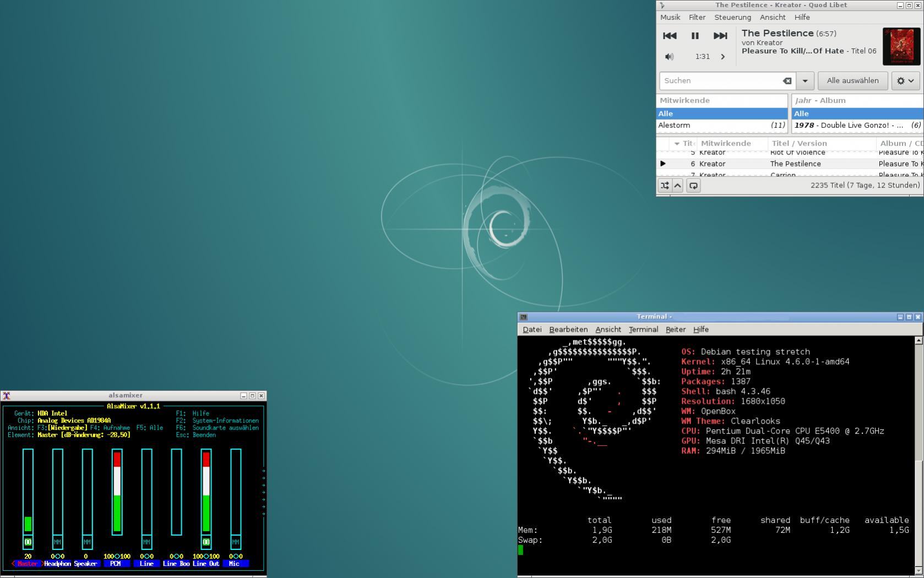Toggle Line channel mute indicator
Screen dimensions: 924x578
(x=146, y=542)
